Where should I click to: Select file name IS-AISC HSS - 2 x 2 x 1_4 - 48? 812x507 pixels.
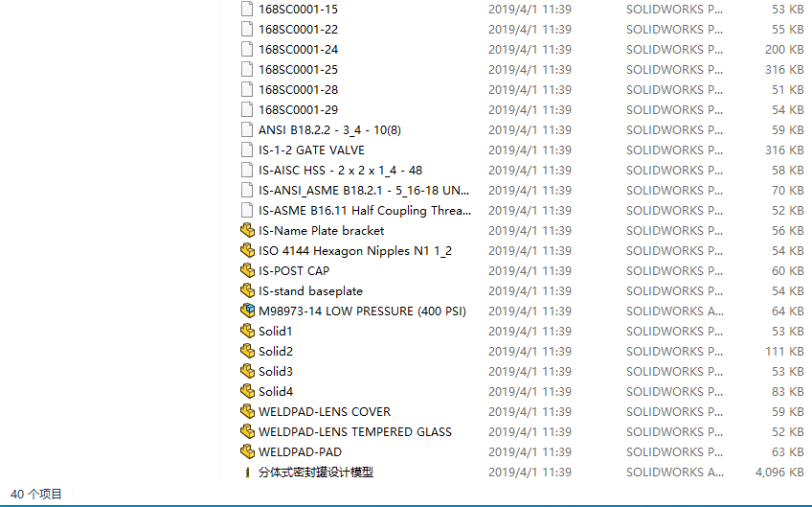340,170
